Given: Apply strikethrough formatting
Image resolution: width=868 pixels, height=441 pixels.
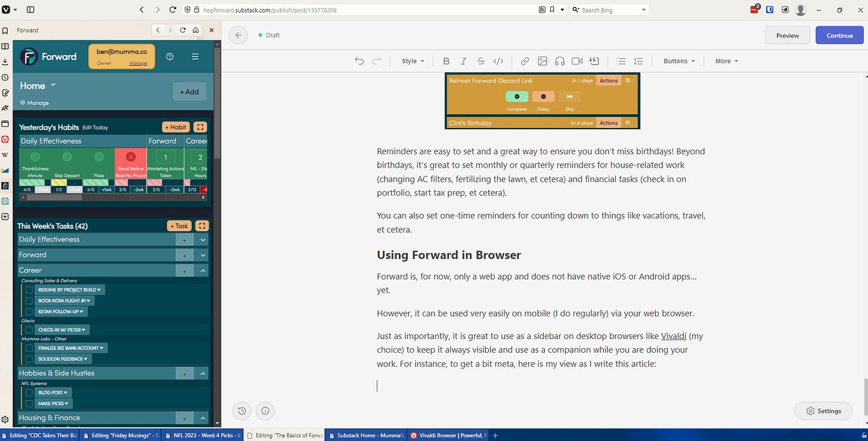Looking at the screenshot, I should coord(480,61).
